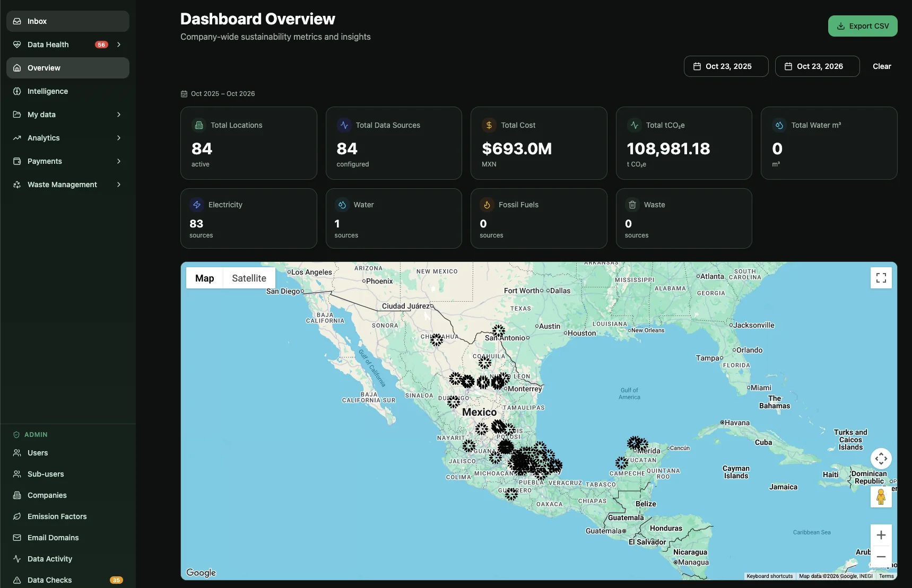Zoom out on the map
Viewport: 912px width, 588px height.
click(881, 557)
